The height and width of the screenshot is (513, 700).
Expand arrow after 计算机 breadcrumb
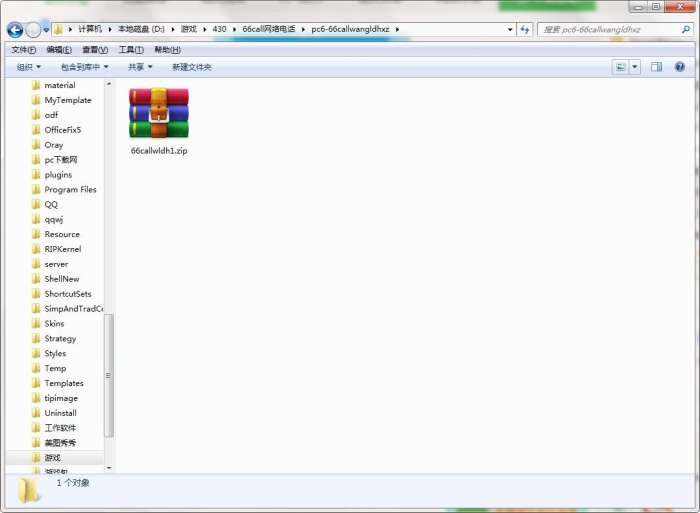[109, 29]
